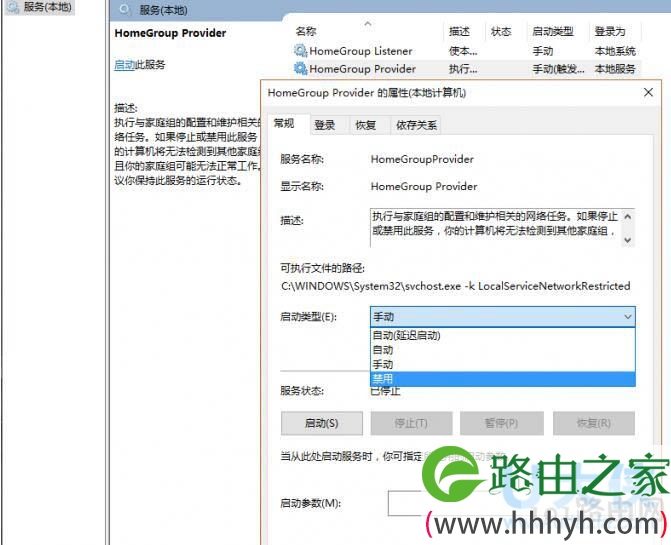Select 服务(本地) in the left tree
671x545 pixels.
pyautogui.click(x=48, y=7)
